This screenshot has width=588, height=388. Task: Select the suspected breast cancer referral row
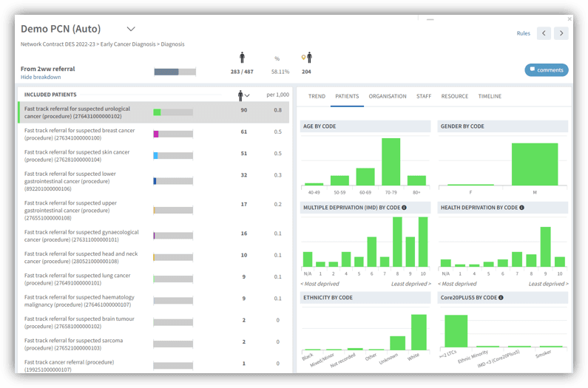click(x=154, y=135)
